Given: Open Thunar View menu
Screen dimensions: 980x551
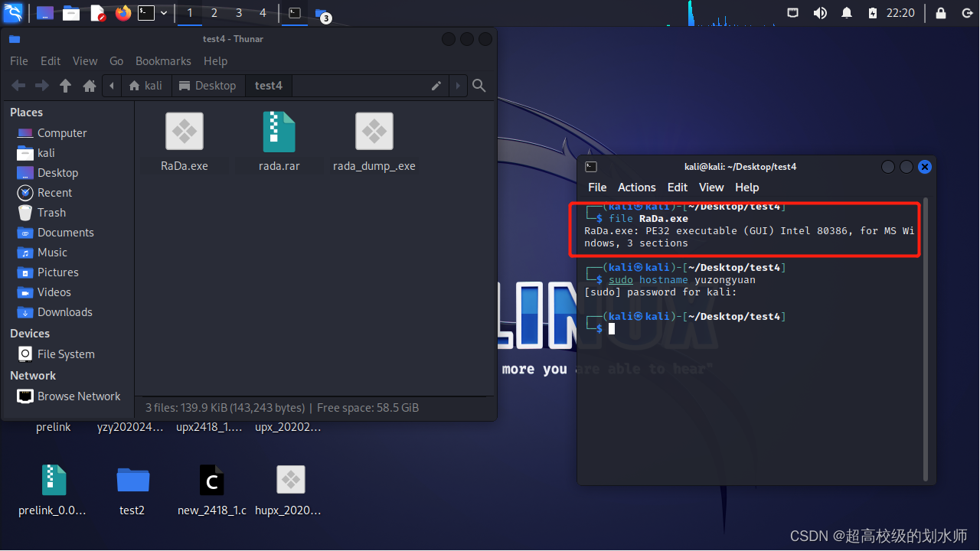Looking at the screenshot, I should pyautogui.click(x=85, y=61).
